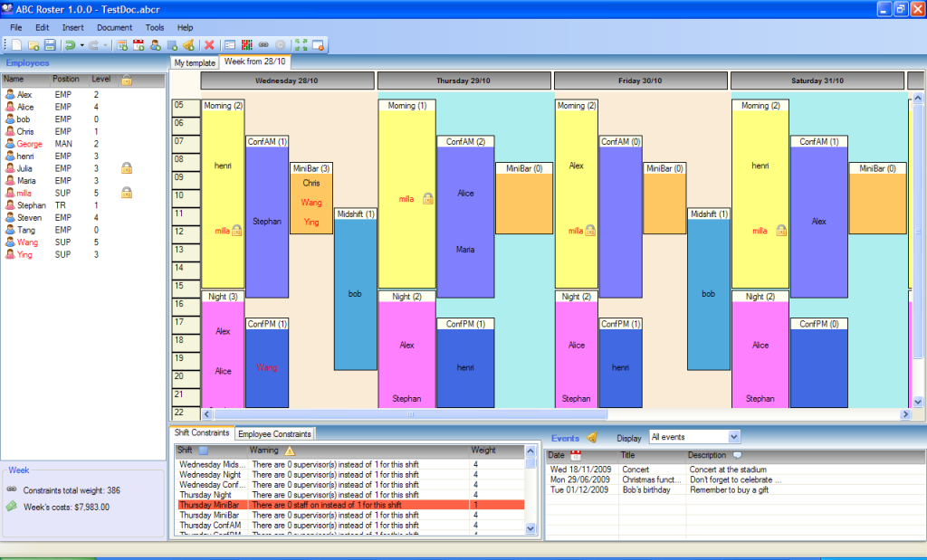The width and height of the screenshot is (927, 560).
Task: Click the Thursday 29/10 day header
Action: tap(463, 81)
